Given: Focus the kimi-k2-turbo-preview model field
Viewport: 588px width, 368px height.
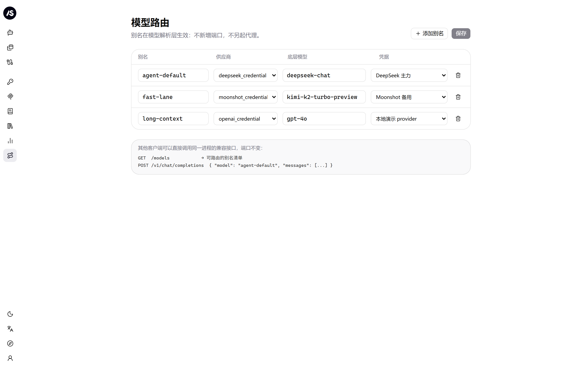Looking at the screenshot, I should tap(324, 97).
